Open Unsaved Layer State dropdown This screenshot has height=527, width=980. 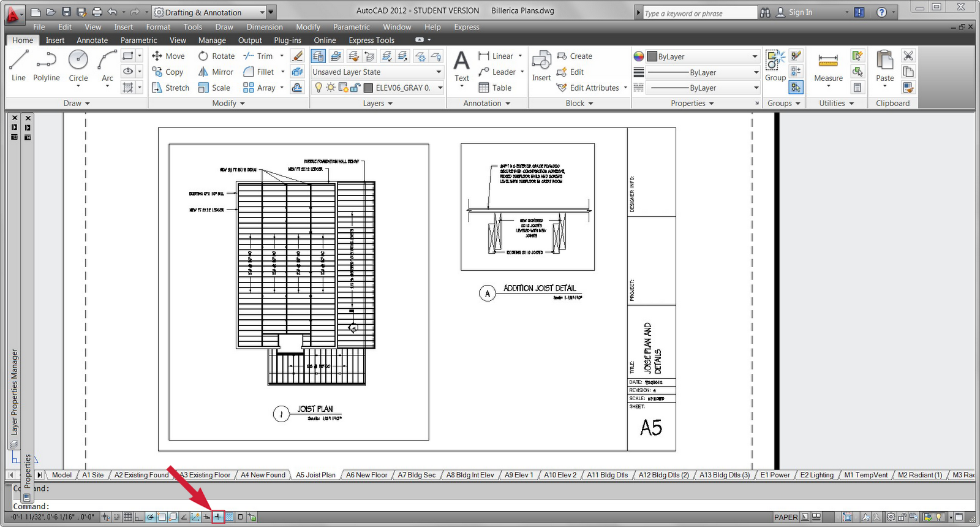[377, 72]
